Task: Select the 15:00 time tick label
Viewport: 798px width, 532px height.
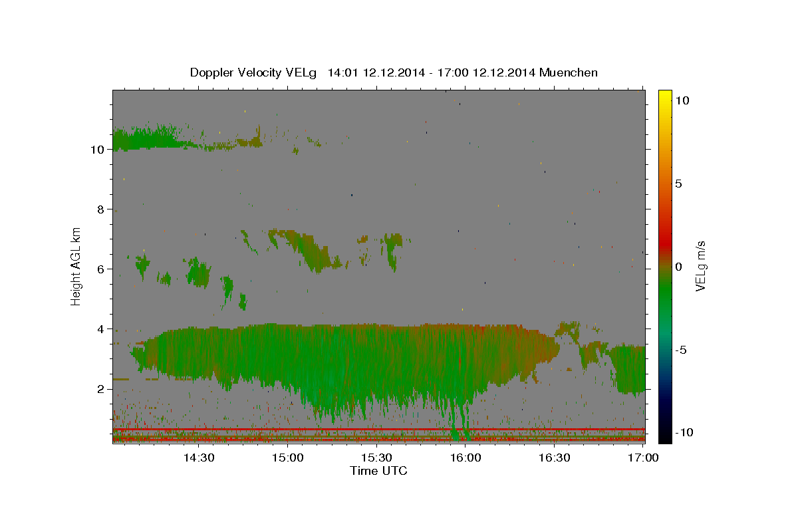Action: click(287, 458)
